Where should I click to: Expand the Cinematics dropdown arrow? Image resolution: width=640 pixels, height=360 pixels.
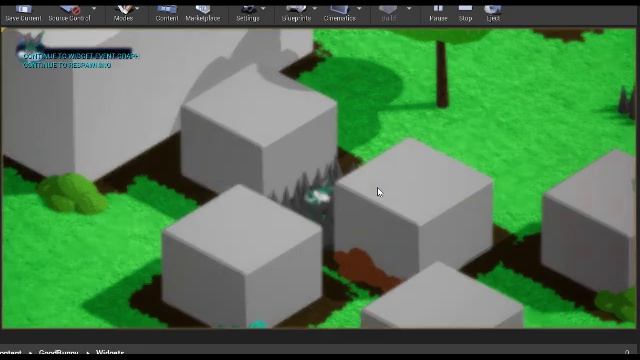(359, 9)
